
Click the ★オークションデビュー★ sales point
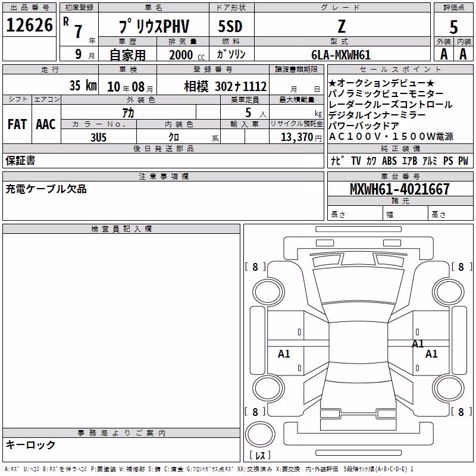381,83
